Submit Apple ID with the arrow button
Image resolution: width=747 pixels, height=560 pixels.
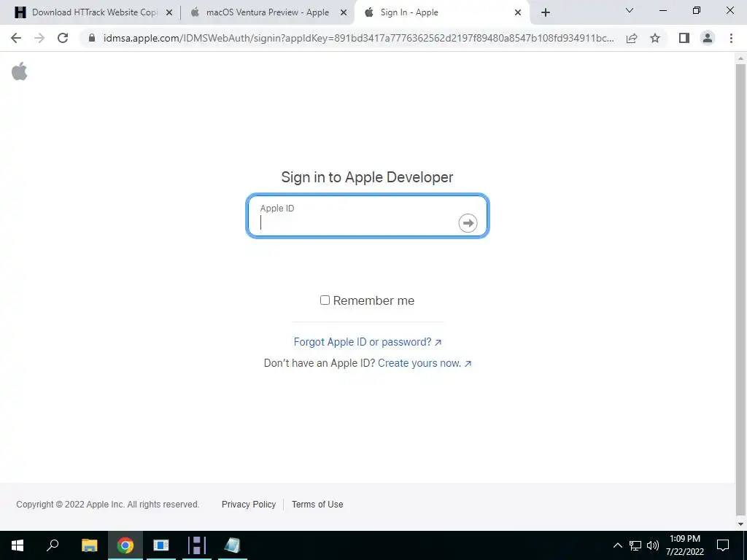(468, 223)
